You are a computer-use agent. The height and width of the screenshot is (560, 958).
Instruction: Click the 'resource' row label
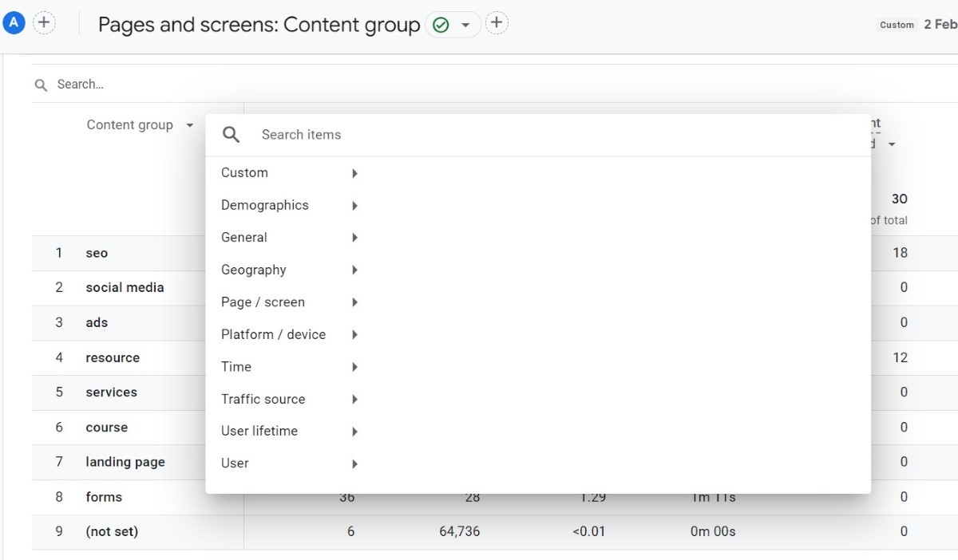[x=113, y=357]
